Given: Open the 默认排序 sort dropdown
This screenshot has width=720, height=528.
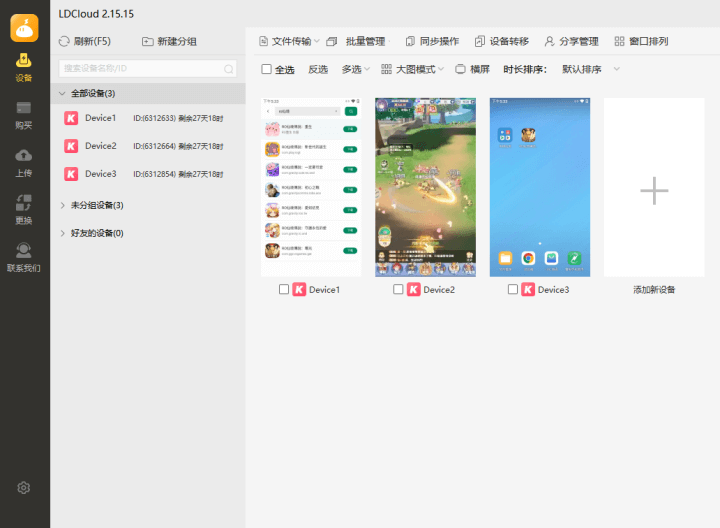Looking at the screenshot, I should 590,69.
